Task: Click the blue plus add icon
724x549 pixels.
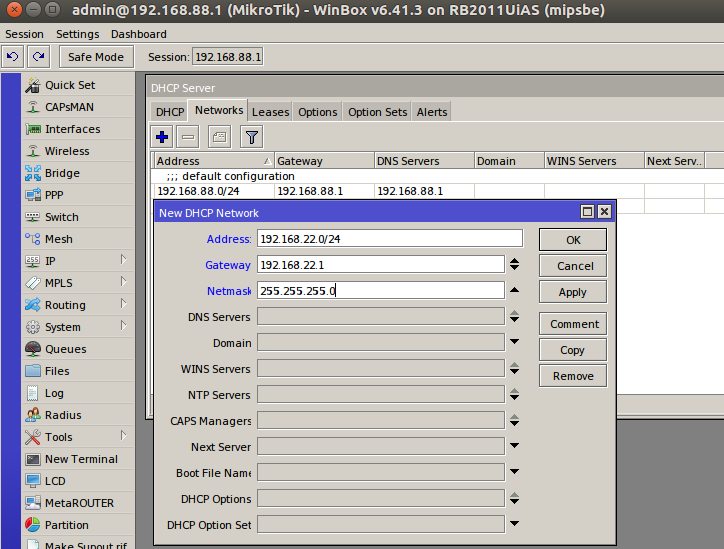Action: pos(162,136)
